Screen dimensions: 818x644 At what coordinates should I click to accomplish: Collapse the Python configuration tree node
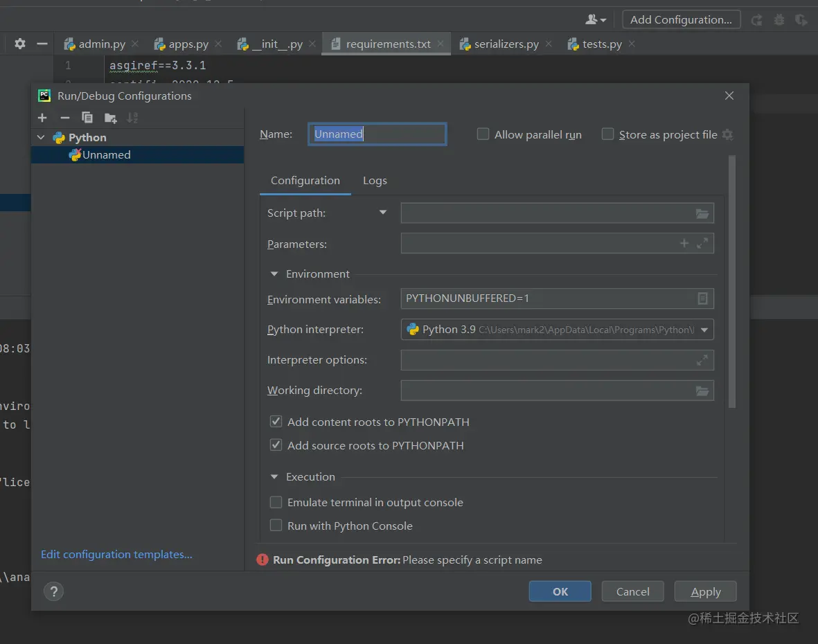[42, 137]
